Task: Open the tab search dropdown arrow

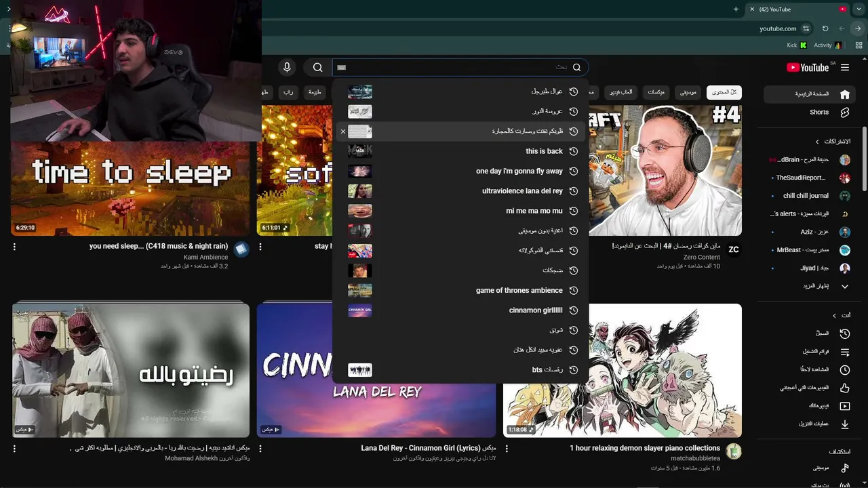Action: point(858,9)
